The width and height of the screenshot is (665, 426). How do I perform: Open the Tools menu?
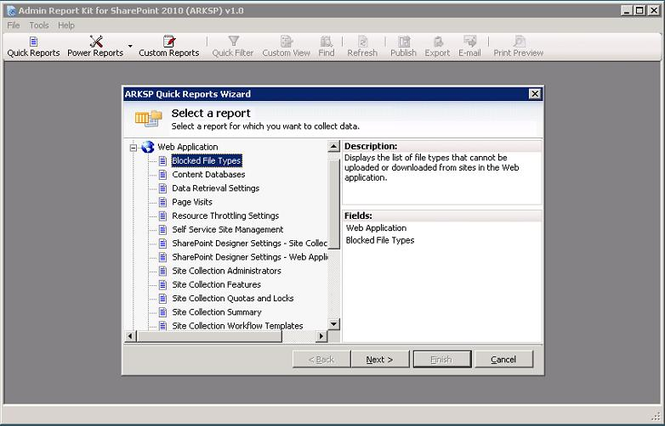click(x=39, y=25)
